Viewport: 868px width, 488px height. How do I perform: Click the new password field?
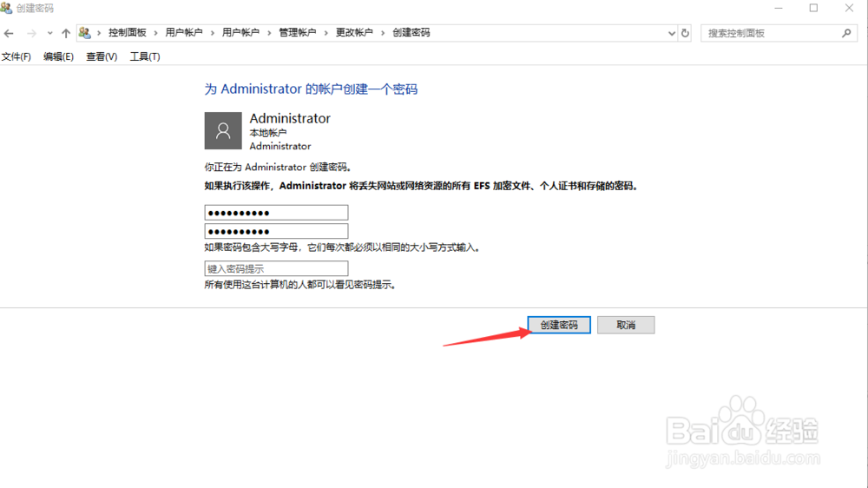coord(276,213)
